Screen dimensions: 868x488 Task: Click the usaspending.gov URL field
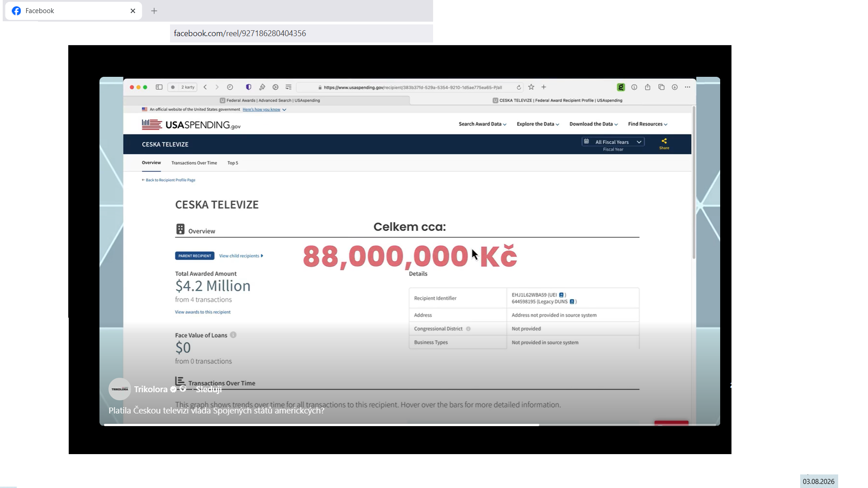click(410, 87)
